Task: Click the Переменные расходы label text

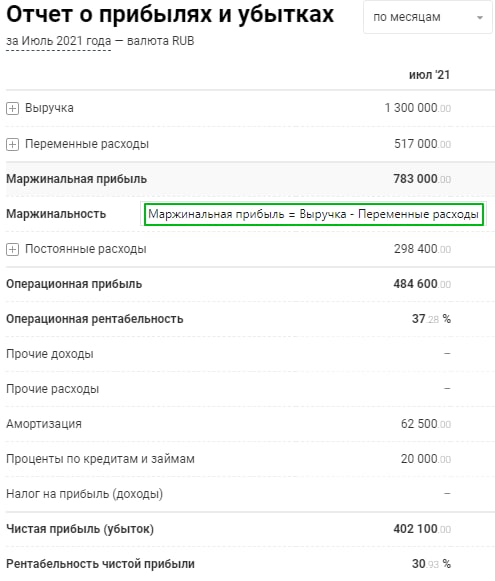Action: 87,144
